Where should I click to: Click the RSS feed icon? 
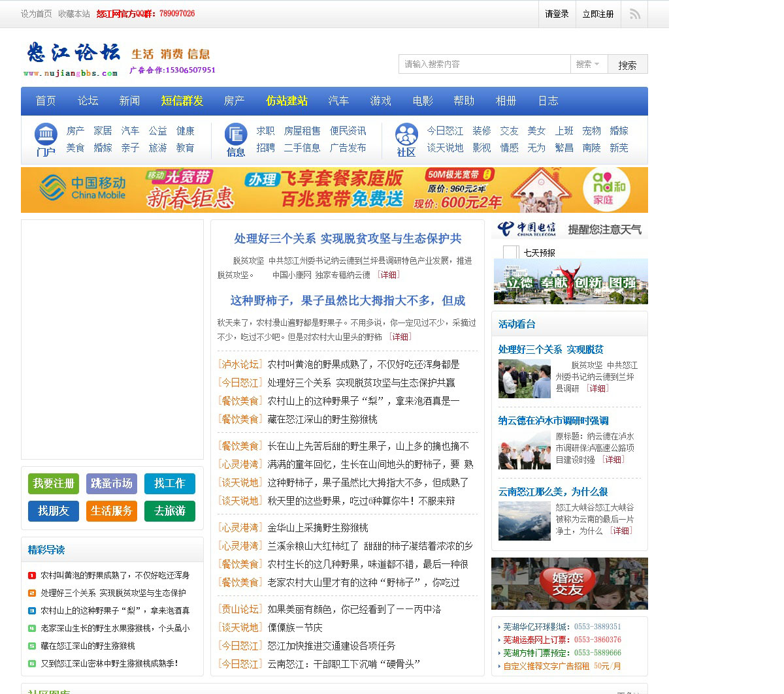634,14
